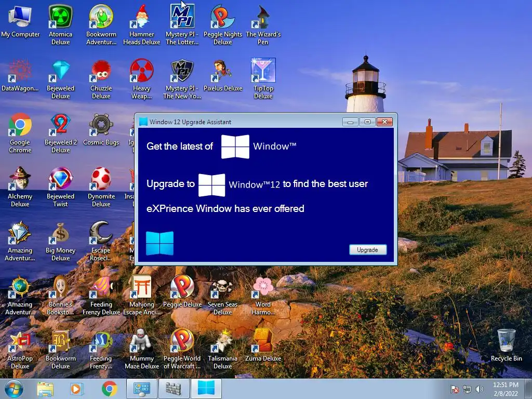The width and height of the screenshot is (532, 399).
Task: Select Bejeweled Twist icon
Action: click(x=60, y=187)
